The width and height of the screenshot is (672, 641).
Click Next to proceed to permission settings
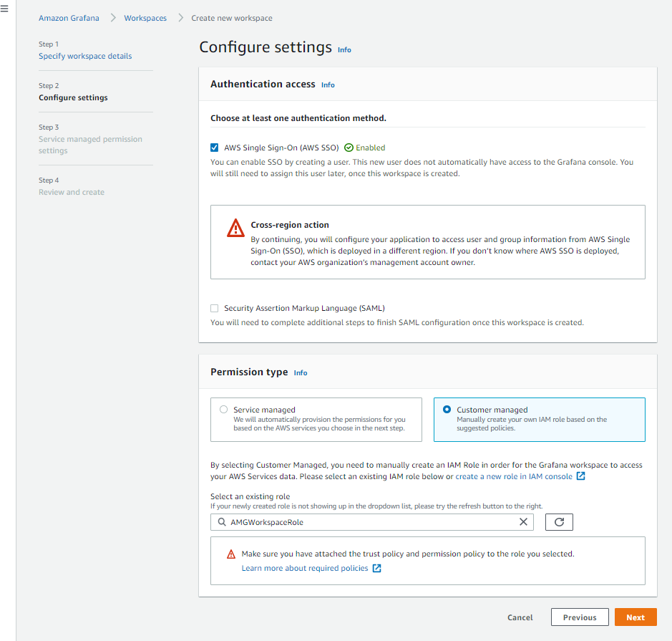[x=635, y=617]
